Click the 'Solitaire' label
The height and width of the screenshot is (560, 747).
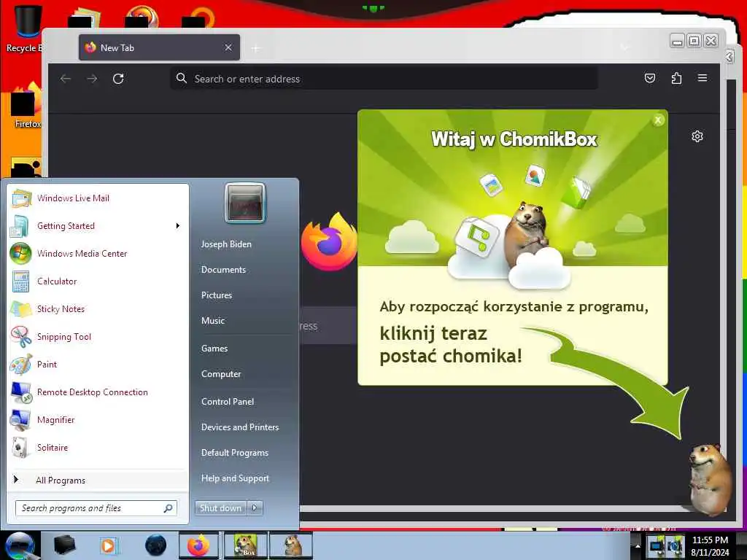click(x=53, y=447)
